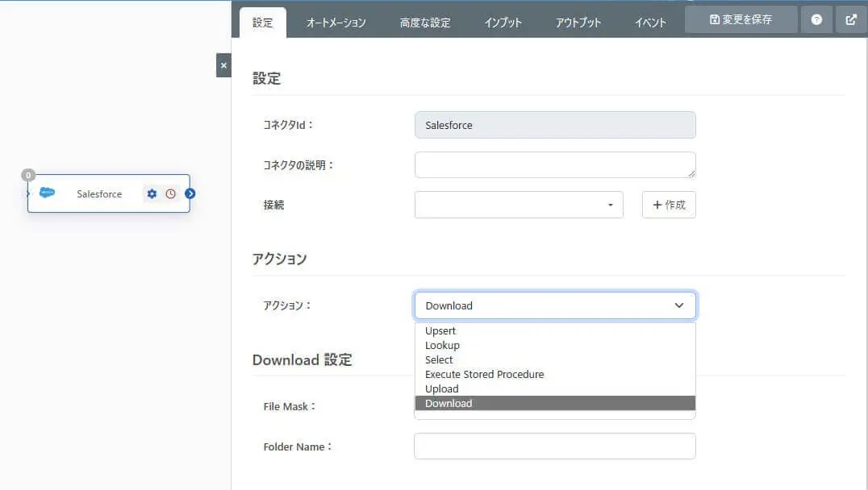Click the Folder Name input field
Viewport: 868px width, 490px height.
[555, 446]
